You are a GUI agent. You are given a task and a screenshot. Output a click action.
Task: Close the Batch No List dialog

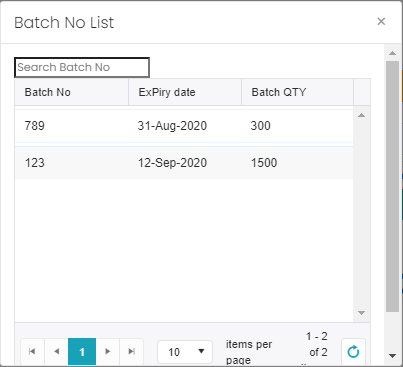click(381, 21)
